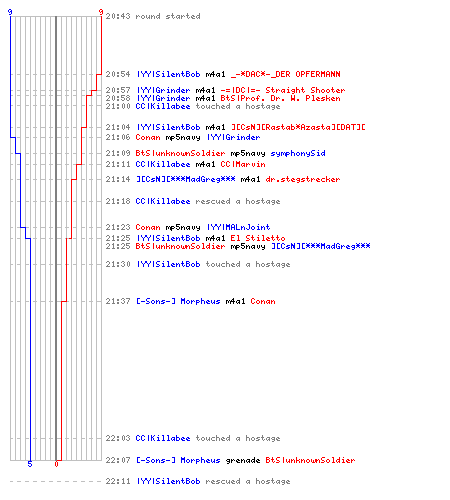Click 22:07 grenade kill on BtS|unknownSoldier
The image size is (450, 500).
(230, 460)
